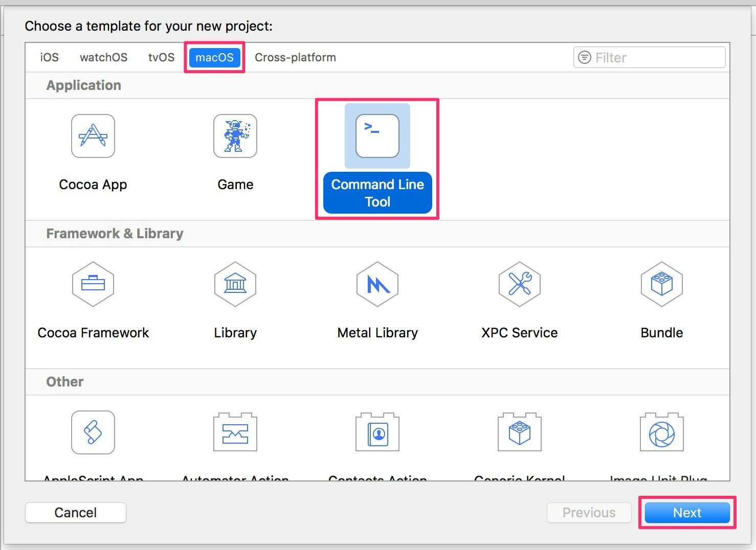Select the XPC Service tools icon

coord(520,284)
